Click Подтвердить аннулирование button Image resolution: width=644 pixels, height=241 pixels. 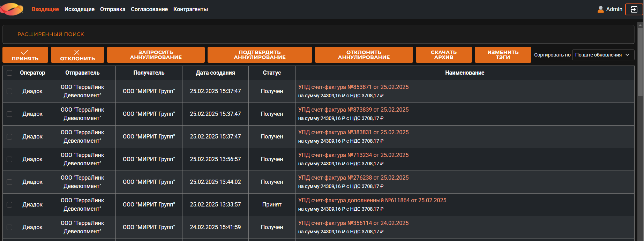click(260, 55)
